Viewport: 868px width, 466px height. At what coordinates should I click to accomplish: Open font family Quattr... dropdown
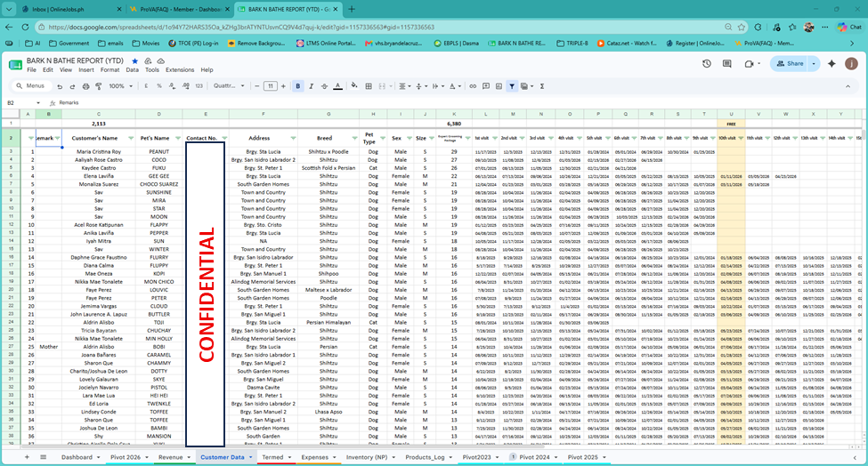[229, 86]
